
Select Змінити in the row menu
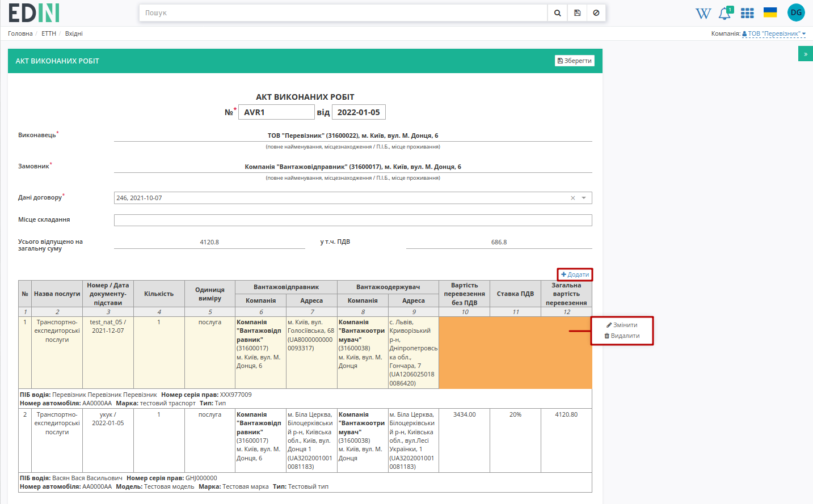coord(622,325)
